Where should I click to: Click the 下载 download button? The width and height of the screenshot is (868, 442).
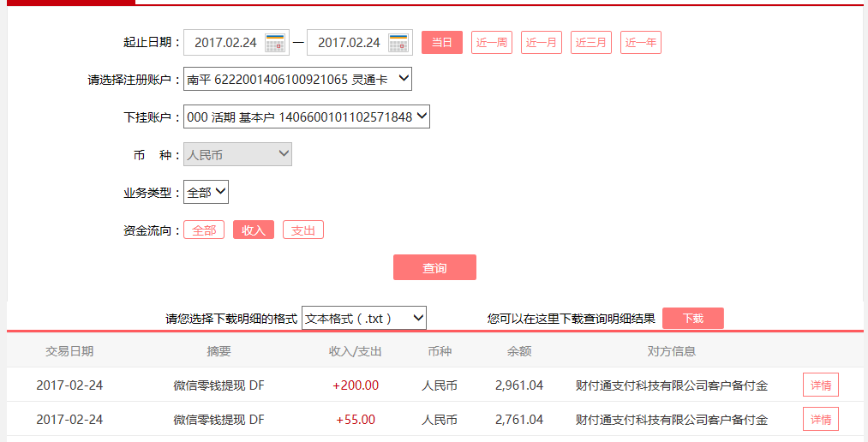click(692, 319)
